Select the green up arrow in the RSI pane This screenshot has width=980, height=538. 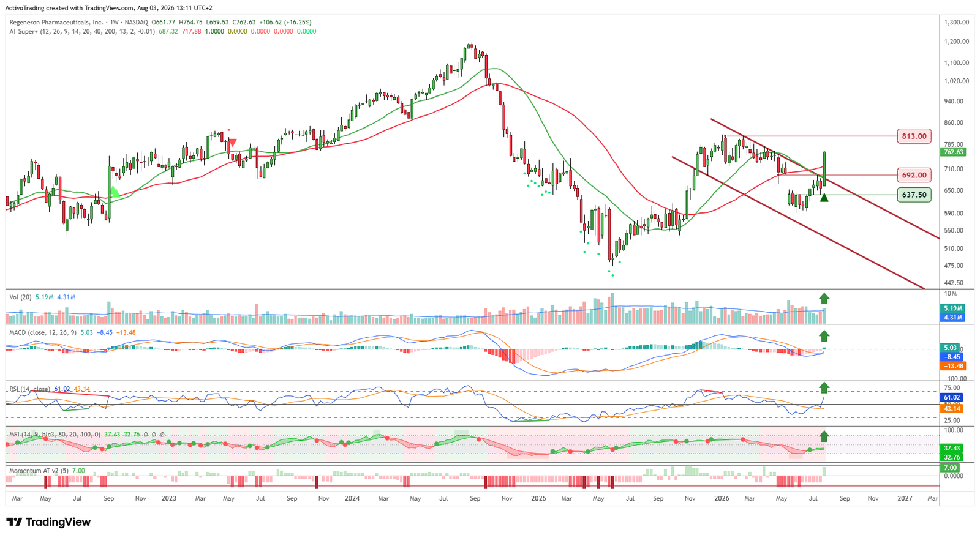tap(824, 387)
